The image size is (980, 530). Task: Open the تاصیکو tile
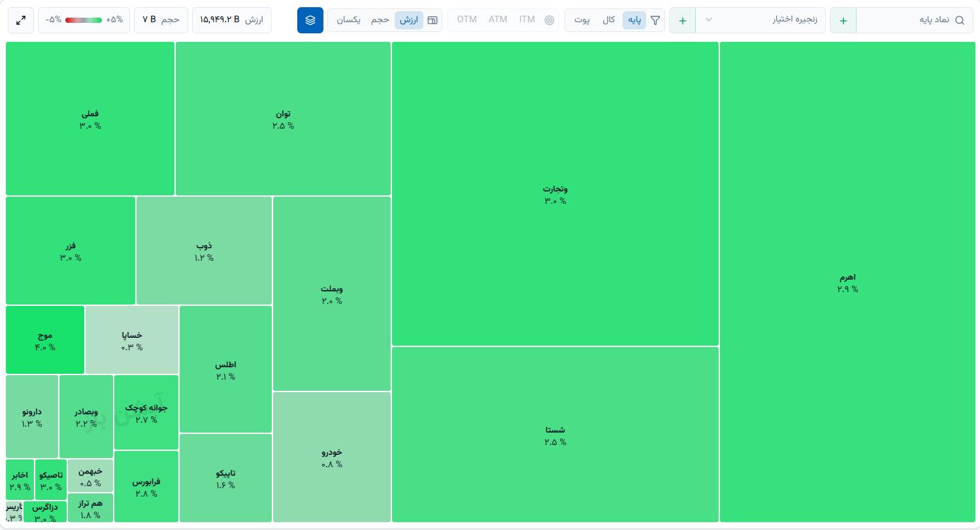pos(51,480)
